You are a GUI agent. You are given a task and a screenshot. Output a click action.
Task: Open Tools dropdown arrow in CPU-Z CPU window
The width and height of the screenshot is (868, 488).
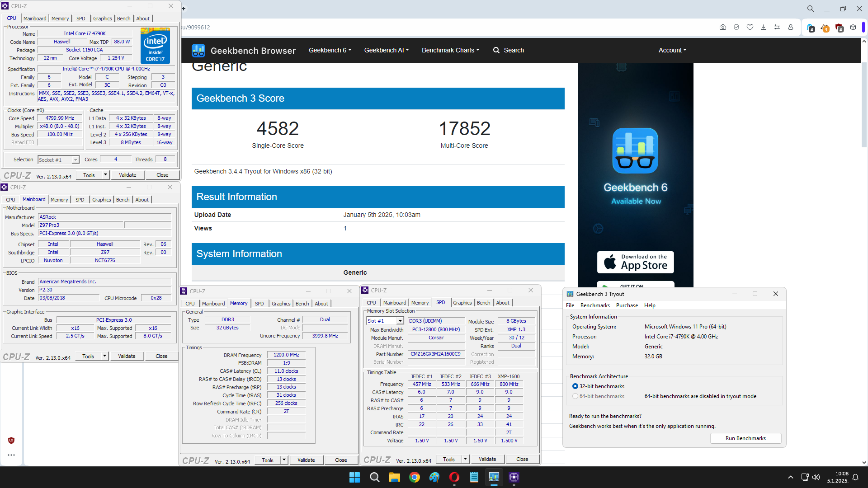105,175
